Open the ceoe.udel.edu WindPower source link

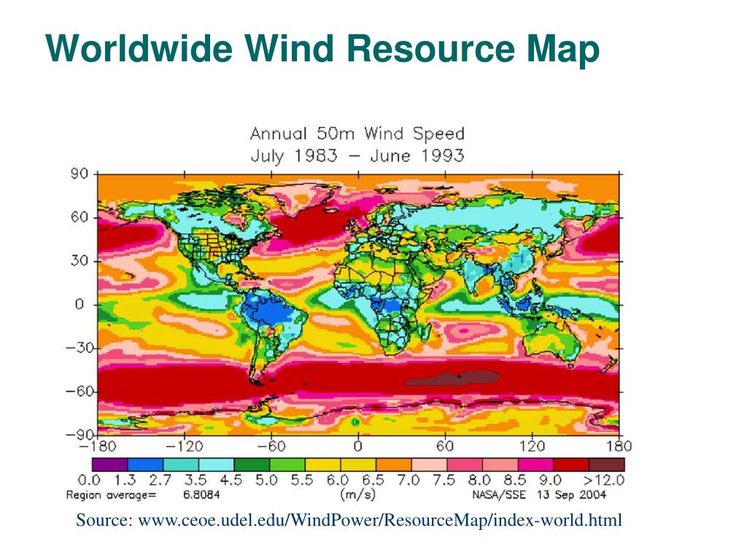[379, 519]
